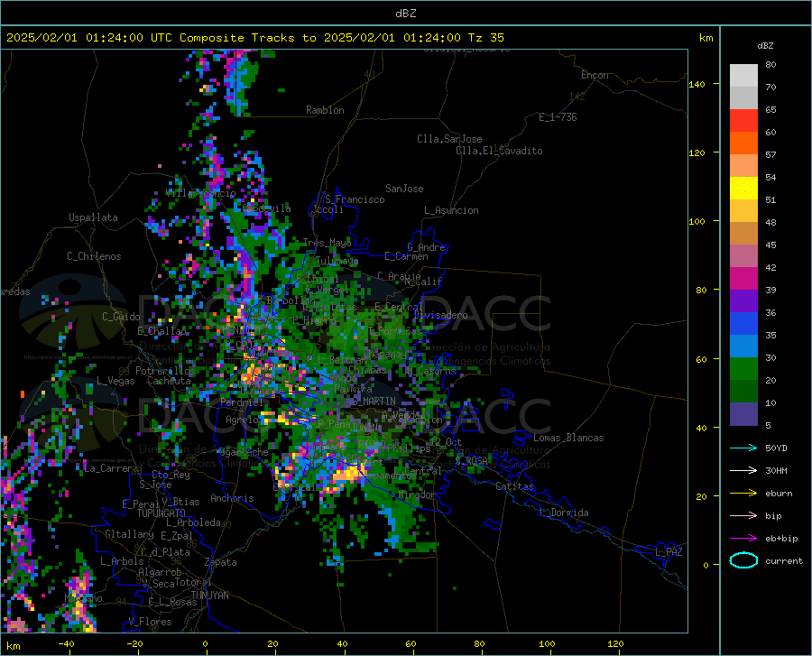Click the Catitas map label

pyautogui.click(x=514, y=486)
